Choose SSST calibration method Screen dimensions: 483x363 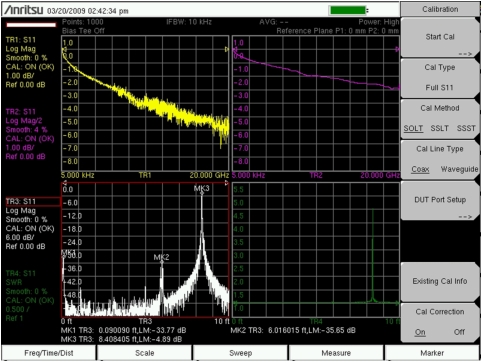point(466,128)
